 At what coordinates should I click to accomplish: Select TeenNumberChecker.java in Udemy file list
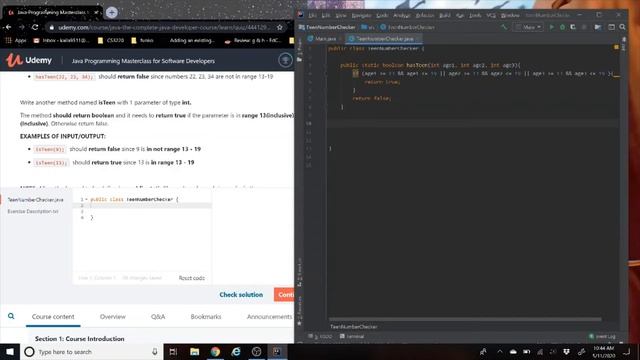click(x=36, y=200)
